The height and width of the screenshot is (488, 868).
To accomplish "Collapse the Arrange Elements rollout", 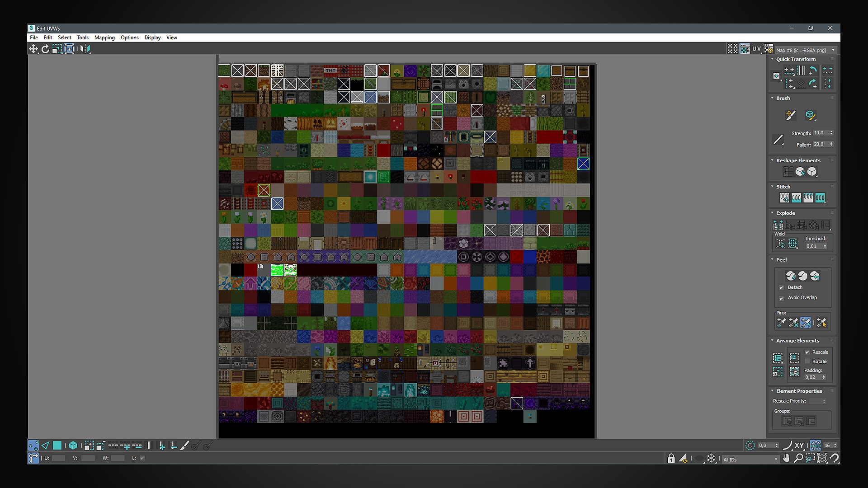I will tap(772, 341).
